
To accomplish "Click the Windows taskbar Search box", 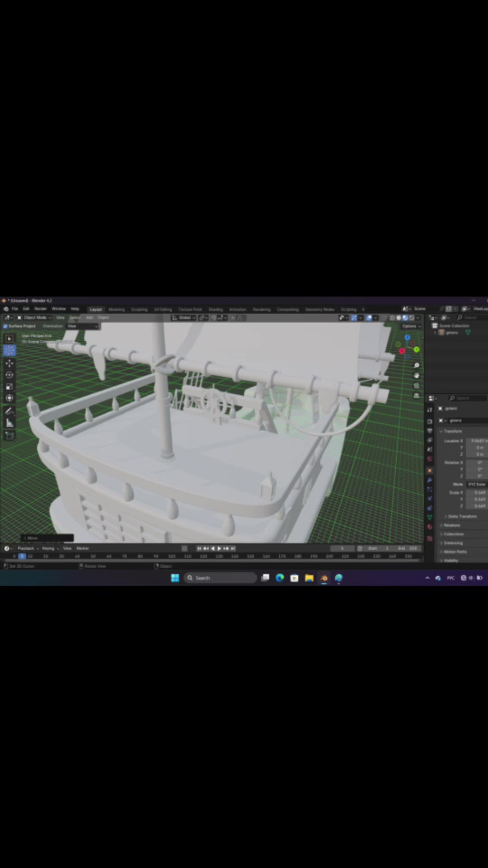I will [220, 578].
